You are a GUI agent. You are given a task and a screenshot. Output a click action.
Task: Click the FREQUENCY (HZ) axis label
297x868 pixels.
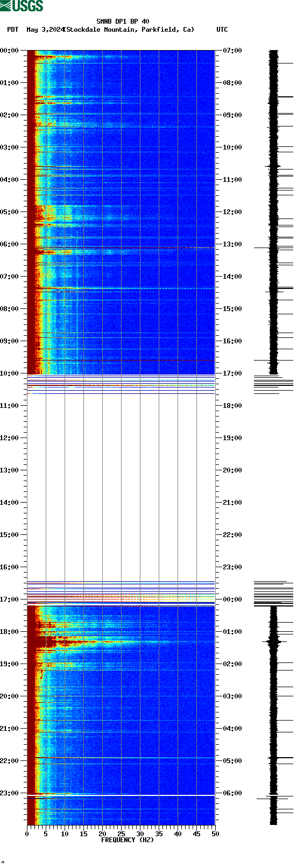pyautogui.click(x=128, y=840)
